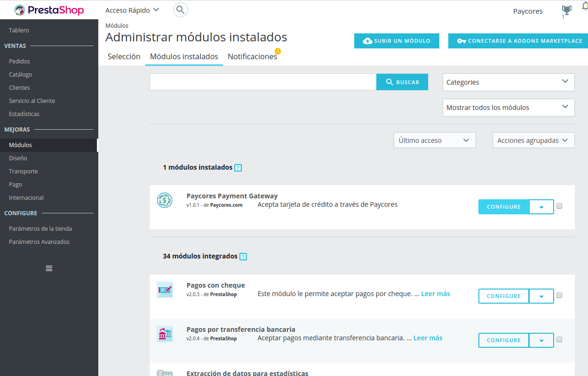Click the Pagos con cheque module icon
Screen dimensions: 588x376
tap(165, 290)
